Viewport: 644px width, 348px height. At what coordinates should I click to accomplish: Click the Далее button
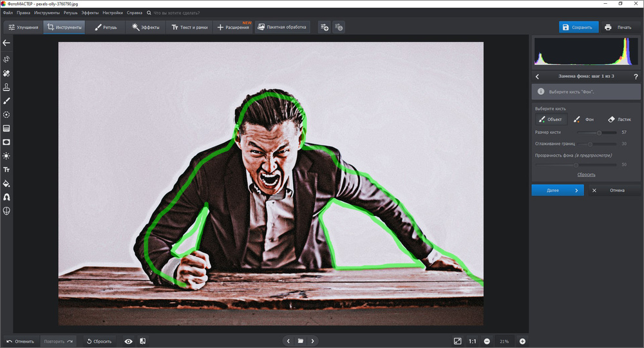557,191
